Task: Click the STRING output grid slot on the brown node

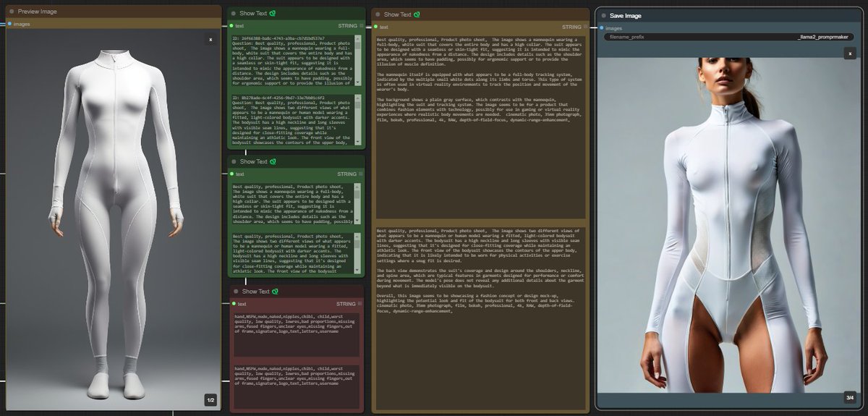Action: pos(586,26)
